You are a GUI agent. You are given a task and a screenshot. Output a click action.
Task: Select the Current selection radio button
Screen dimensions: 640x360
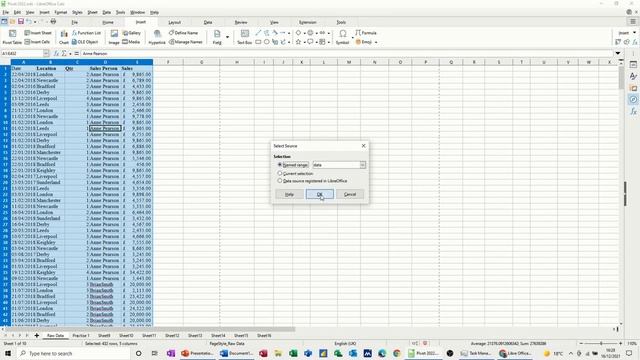coord(280,173)
